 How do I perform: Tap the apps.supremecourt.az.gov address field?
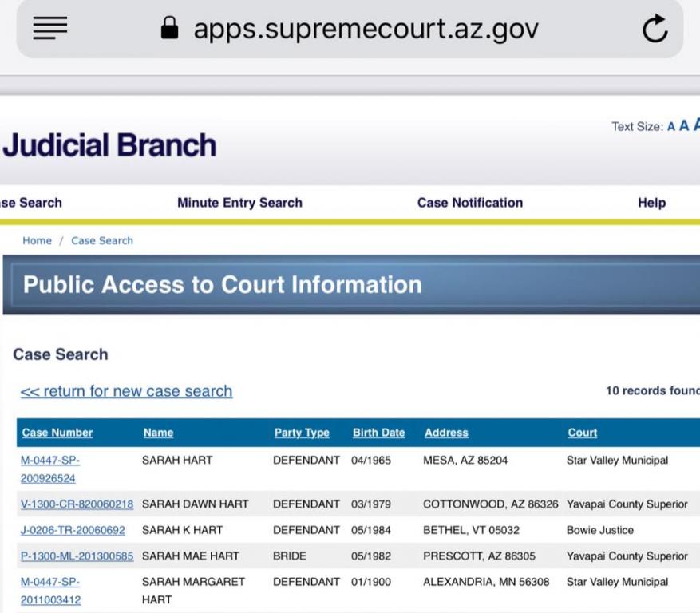click(366, 29)
